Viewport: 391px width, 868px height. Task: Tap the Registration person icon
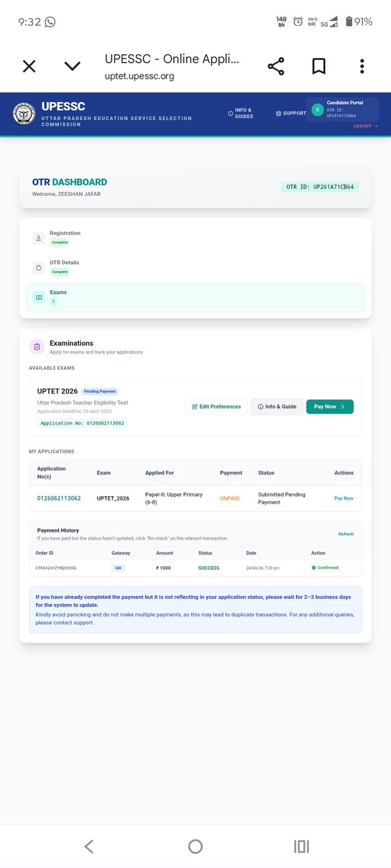pyautogui.click(x=38, y=238)
